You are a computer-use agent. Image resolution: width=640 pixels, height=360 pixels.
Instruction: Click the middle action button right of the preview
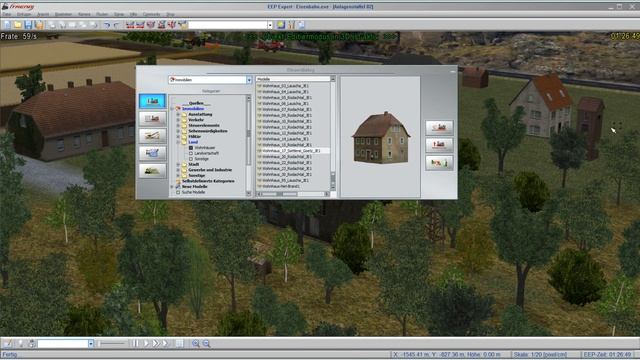[x=439, y=145]
